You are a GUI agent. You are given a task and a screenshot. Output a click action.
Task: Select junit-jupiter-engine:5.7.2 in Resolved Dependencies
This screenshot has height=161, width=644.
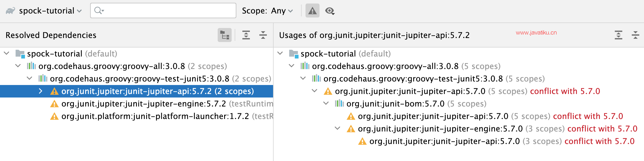click(x=144, y=104)
